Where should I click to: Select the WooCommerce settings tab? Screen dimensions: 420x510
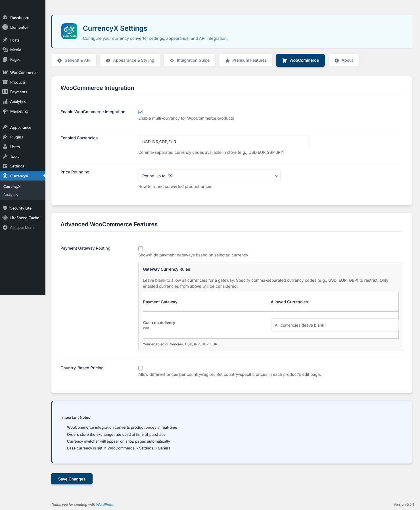[x=300, y=60]
